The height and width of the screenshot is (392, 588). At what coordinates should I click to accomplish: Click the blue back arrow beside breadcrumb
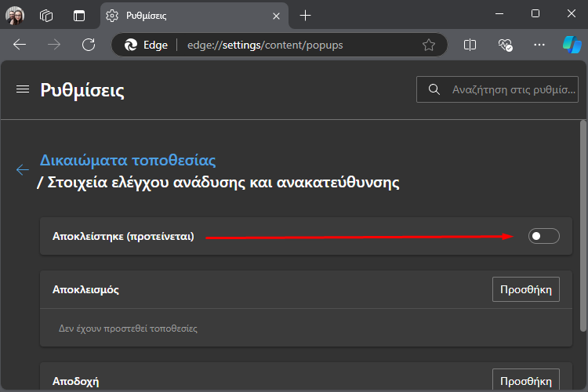click(23, 169)
